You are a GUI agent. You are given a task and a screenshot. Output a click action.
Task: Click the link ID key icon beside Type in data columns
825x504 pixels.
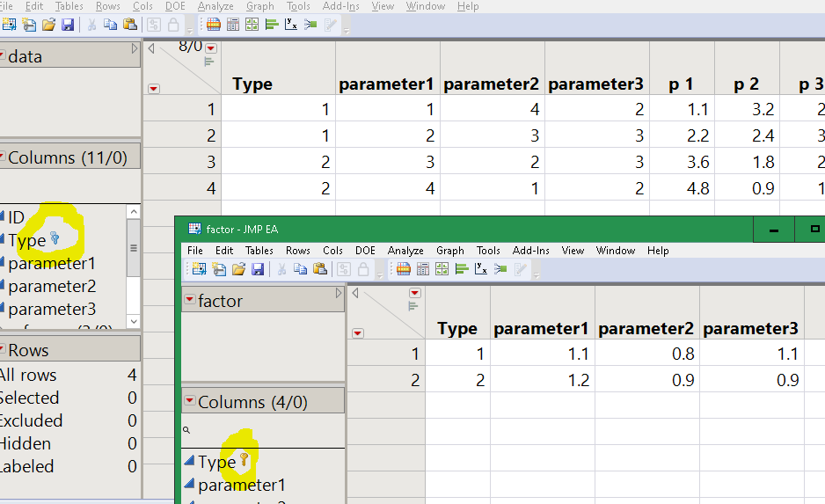click(55, 238)
